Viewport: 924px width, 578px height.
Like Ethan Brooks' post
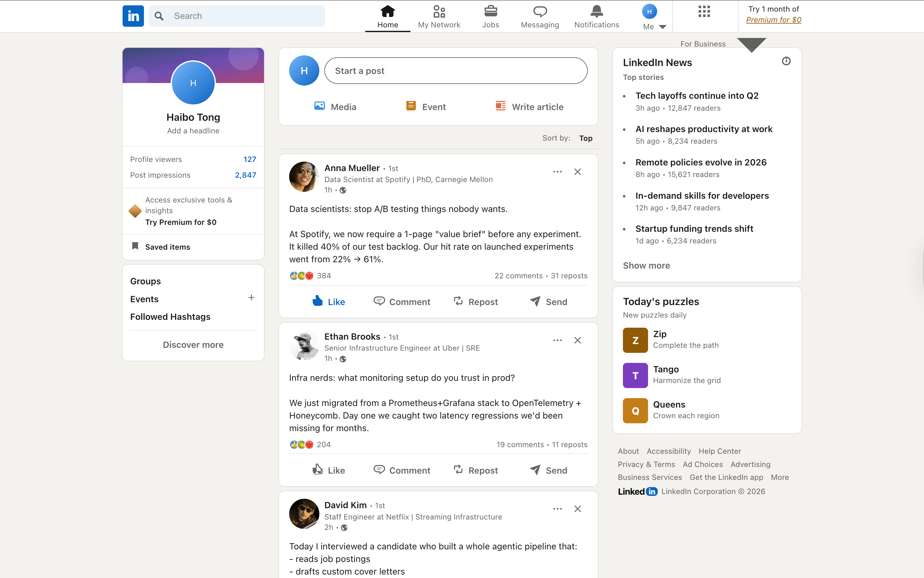coord(329,470)
